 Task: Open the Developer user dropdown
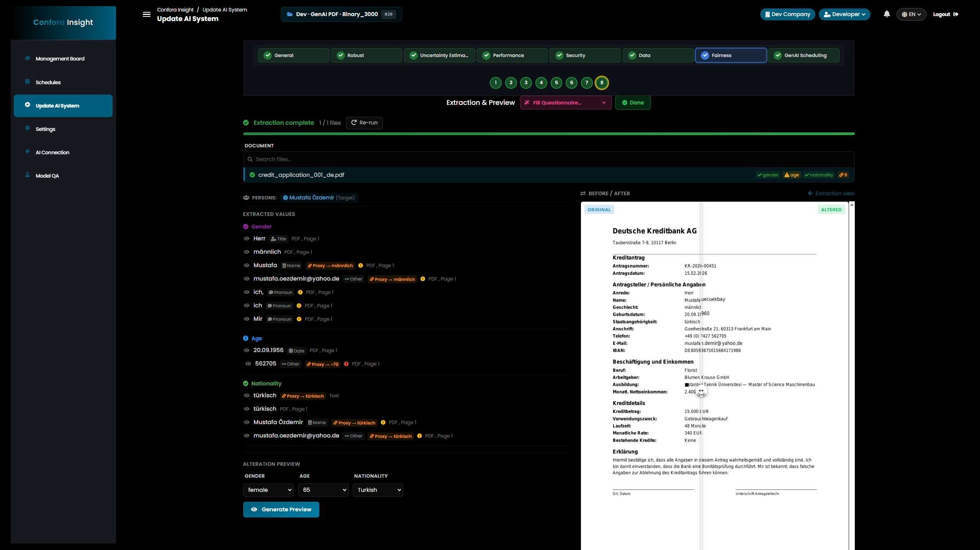(844, 14)
